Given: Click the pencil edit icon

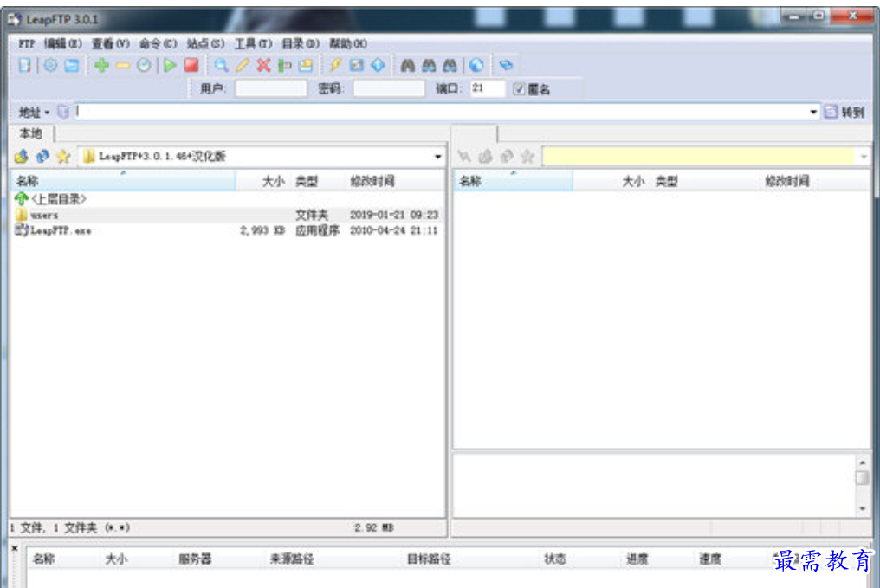Looking at the screenshot, I should coord(243,65).
